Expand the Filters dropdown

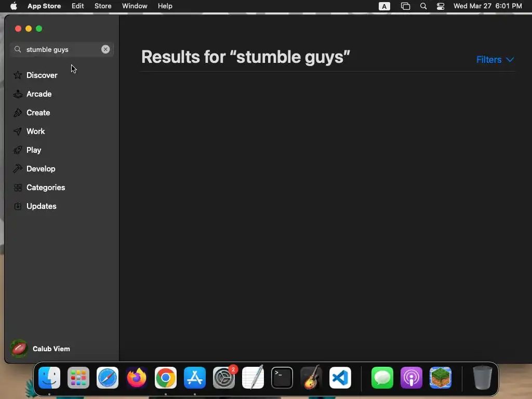click(x=495, y=60)
